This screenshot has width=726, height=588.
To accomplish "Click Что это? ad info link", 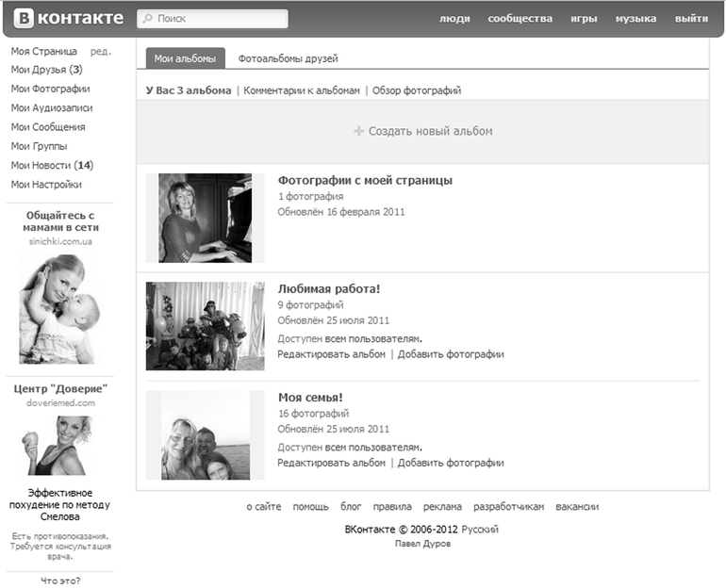I will pyautogui.click(x=60, y=580).
